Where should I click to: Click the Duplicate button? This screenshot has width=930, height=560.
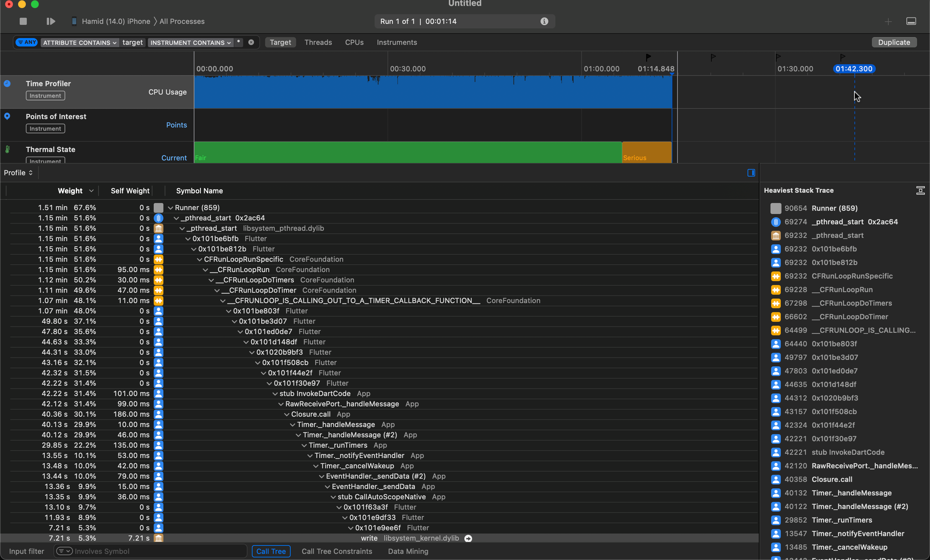tap(894, 42)
